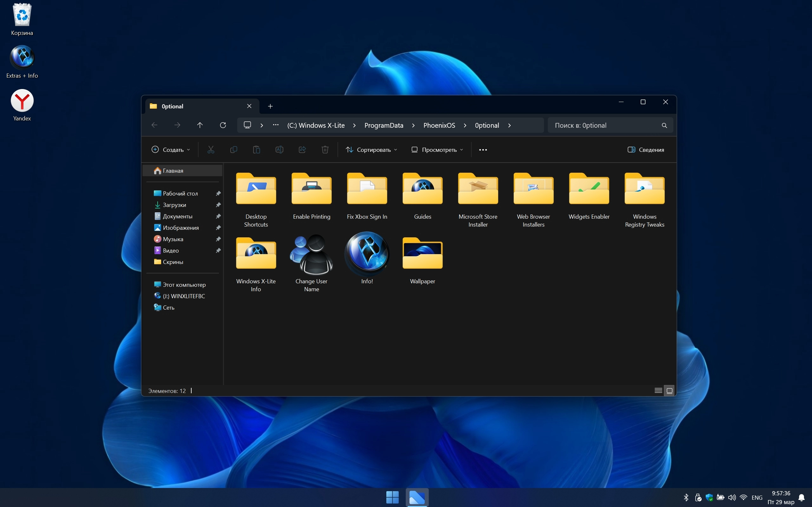Image resolution: width=812 pixels, height=507 pixels.
Task: Select Загрузки in the sidebar
Action: click(174, 205)
